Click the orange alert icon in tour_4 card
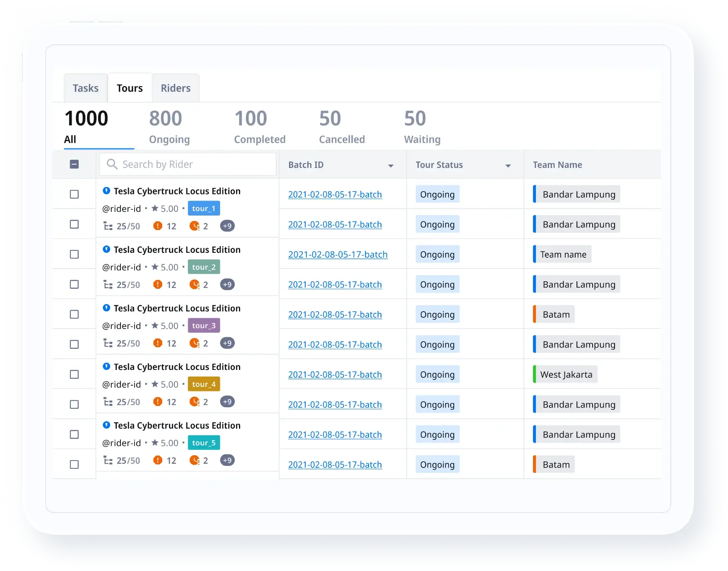The width and height of the screenshot is (728, 571). tap(158, 402)
